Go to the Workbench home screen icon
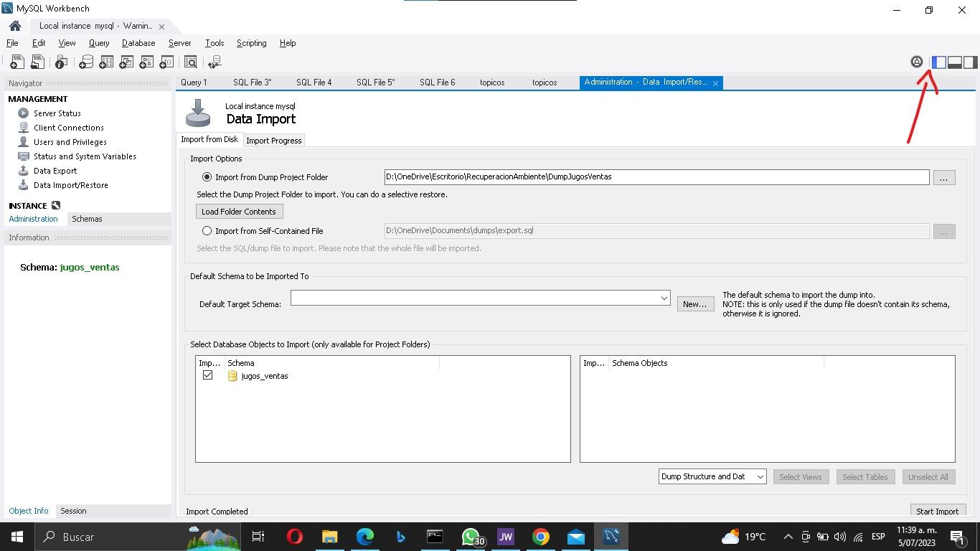This screenshot has width=980, height=551. coord(15,26)
